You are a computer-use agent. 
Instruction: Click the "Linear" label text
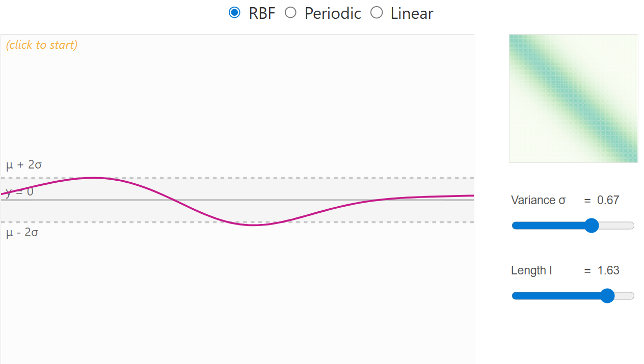pos(412,13)
